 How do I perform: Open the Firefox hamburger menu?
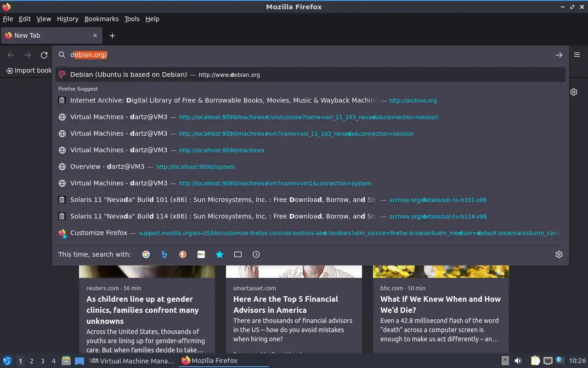click(x=577, y=55)
